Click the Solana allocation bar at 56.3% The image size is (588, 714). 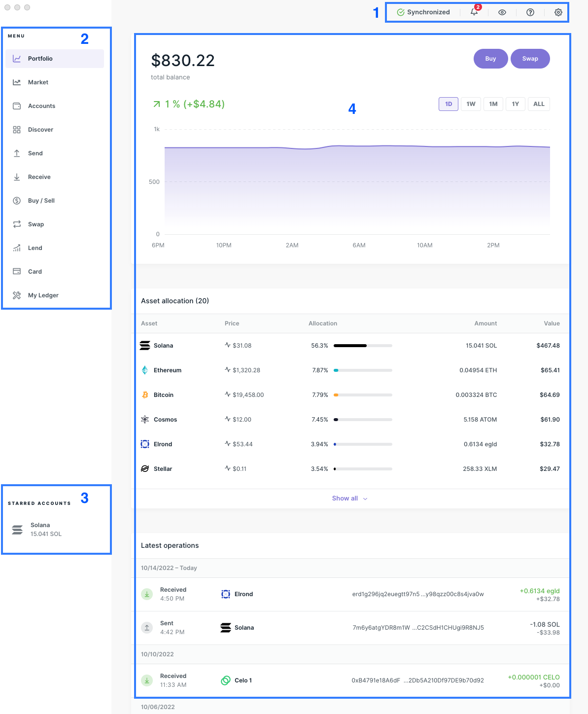point(363,346)
